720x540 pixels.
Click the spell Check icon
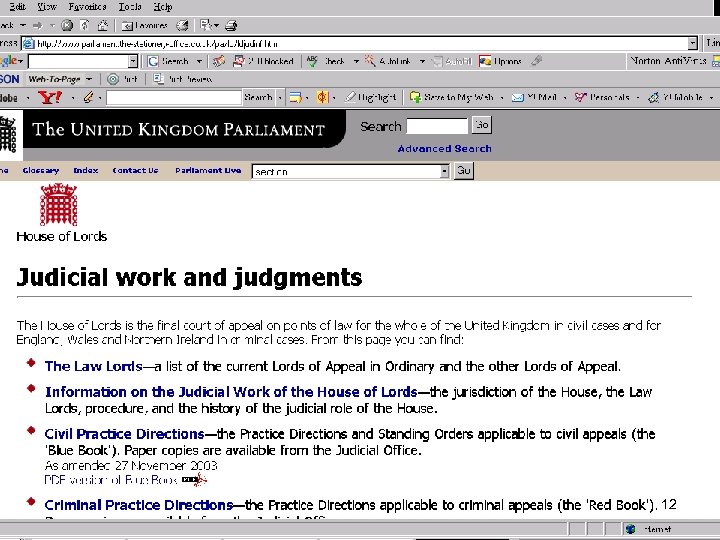[x=312, y=61]
